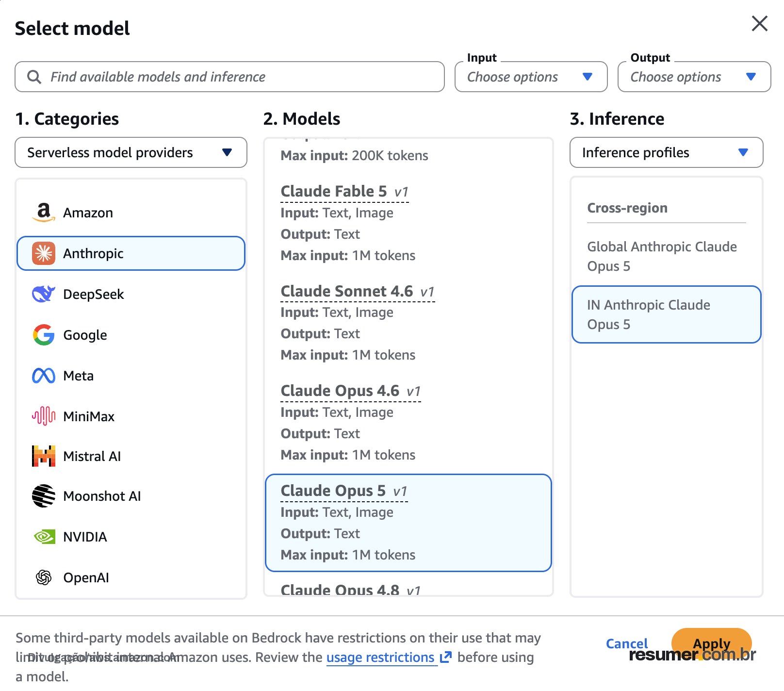Expand the Serverless model providers dropdown
Image resolution: width=784 pixels, height=691 pixels.
pos(131,152)
